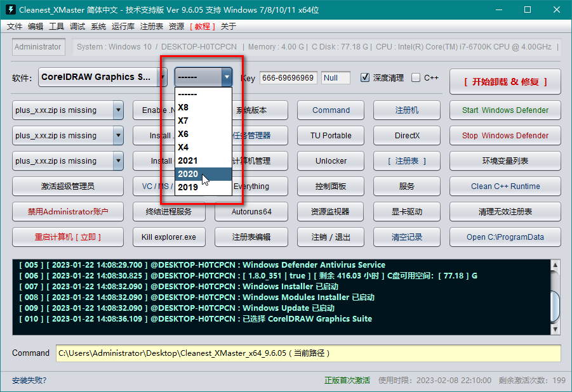Open 资源监视器 button
The width and height of the screenshot is (572, 392).
tap(331, 211)
